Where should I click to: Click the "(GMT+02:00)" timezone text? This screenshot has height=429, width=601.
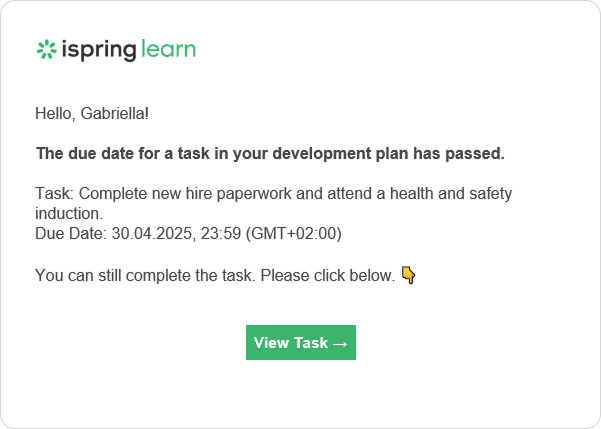[294, 233]
